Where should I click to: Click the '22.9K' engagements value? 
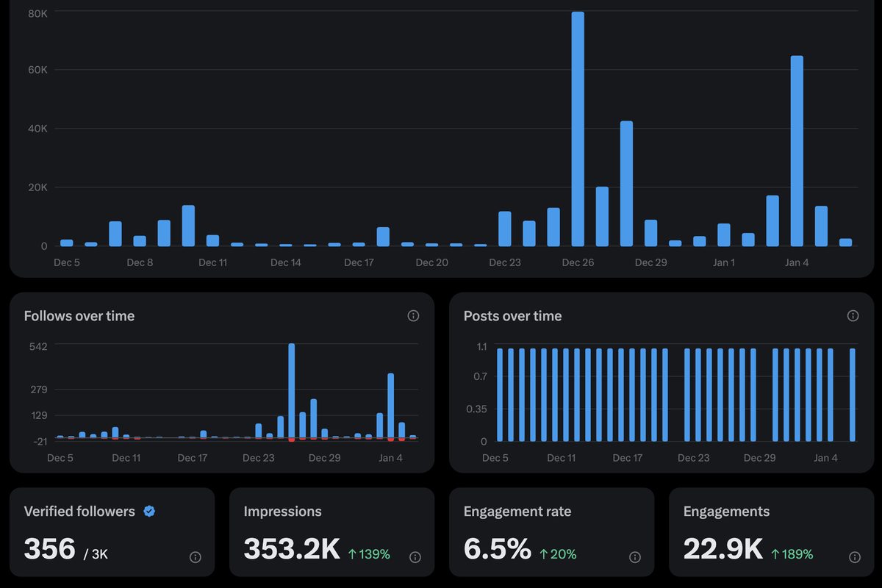(723, 549)
